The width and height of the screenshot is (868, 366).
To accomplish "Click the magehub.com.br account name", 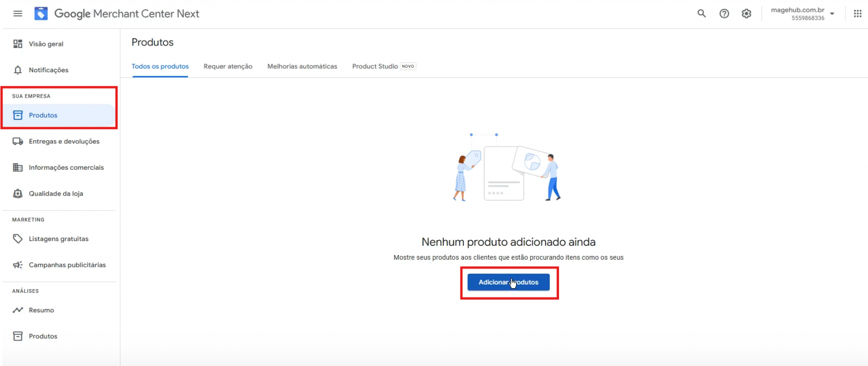I will pos(797,10).
